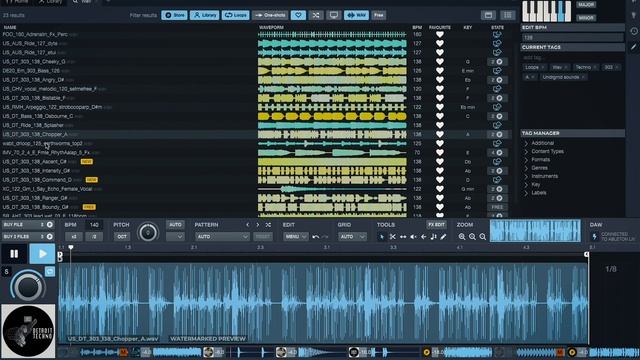The height and width of the screenshot is (360, 640).
Task: Sort results by the STATE column header
Action: (497, 27)
